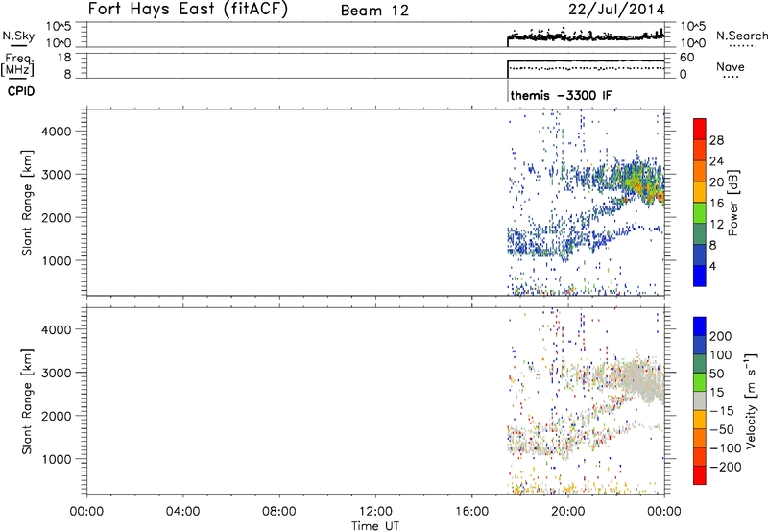768x532 pixels.
Task: Click '2000' on the velocity panel range axis
Action: click(x=57, y=416)
